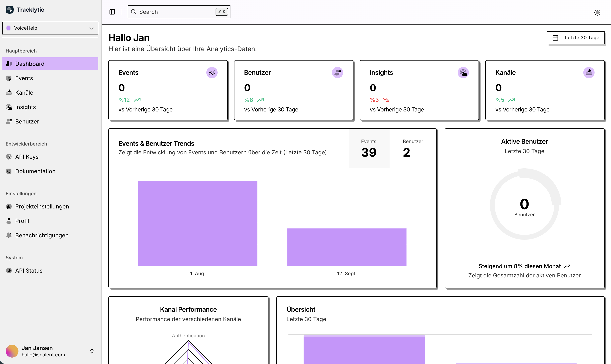The image size is (611, 364).
Task: Expand the VoiceHelp project dropdown
Action: 50,28
